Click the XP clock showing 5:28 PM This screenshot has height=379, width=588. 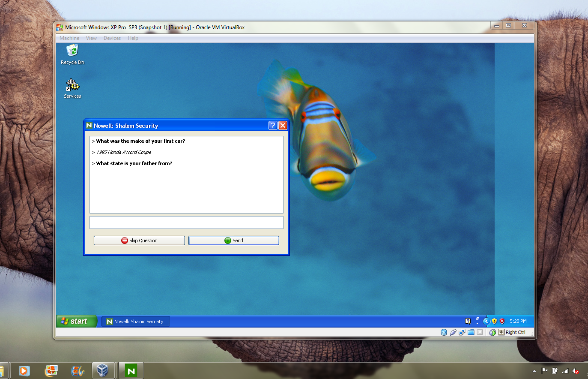click(518, 321)
